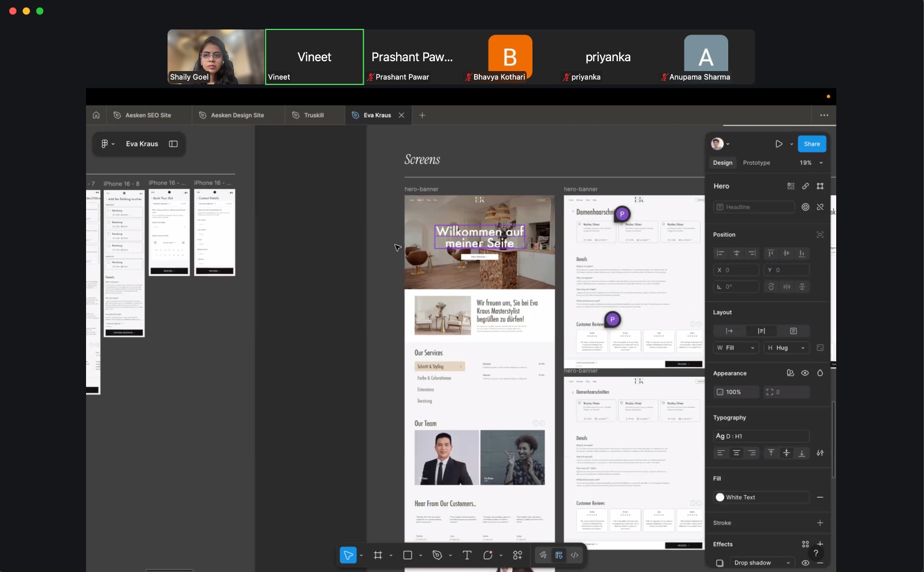Choose the Rectangle shape tool
924x572 pixels.
[x=407, y=555]
